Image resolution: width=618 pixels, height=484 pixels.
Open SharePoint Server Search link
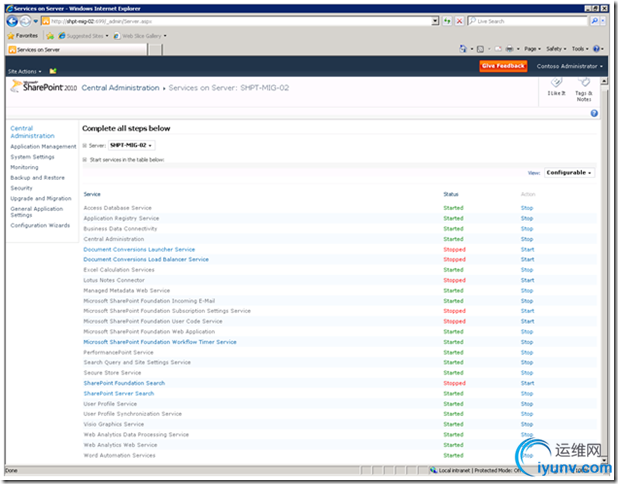coord(119,393)
